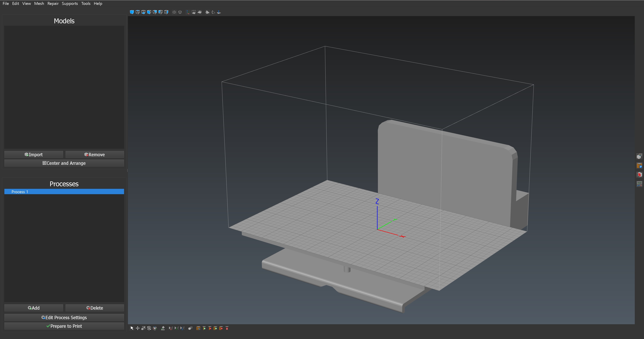Click Edit Process Settings
Image resolution: width=644 pixels, height=339 pixels.
pos(64,318)
